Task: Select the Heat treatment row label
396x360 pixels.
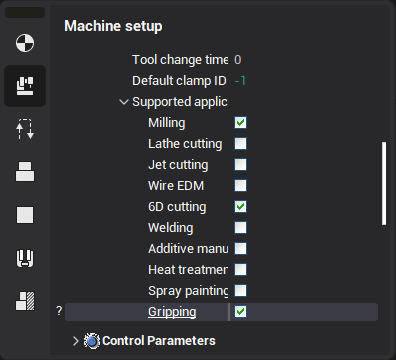Action: pos(188,270)
